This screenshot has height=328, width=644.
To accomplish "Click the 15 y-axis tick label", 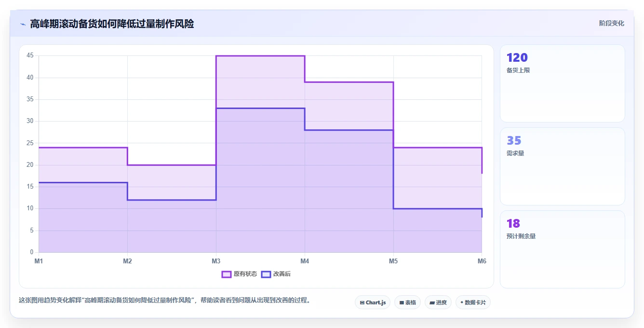I will [x=30, y=187].
